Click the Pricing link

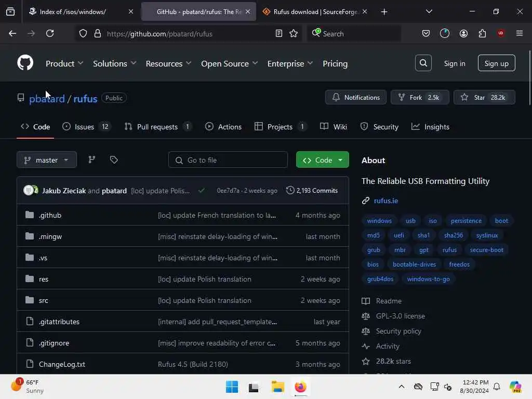coord(335,63)
